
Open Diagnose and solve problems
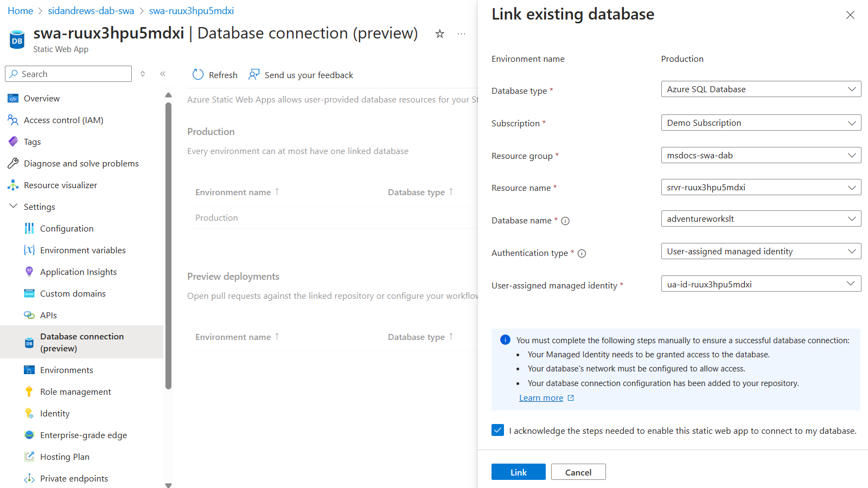81,163
